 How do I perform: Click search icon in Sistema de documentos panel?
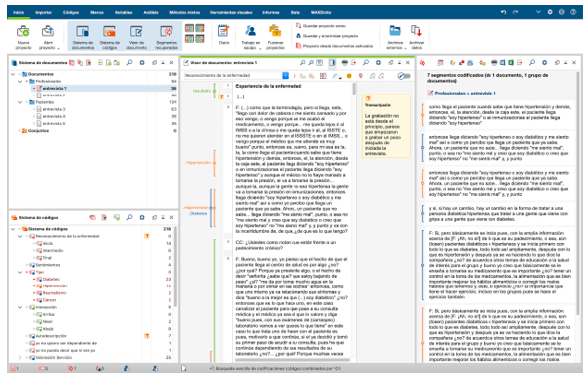point(129,63)
